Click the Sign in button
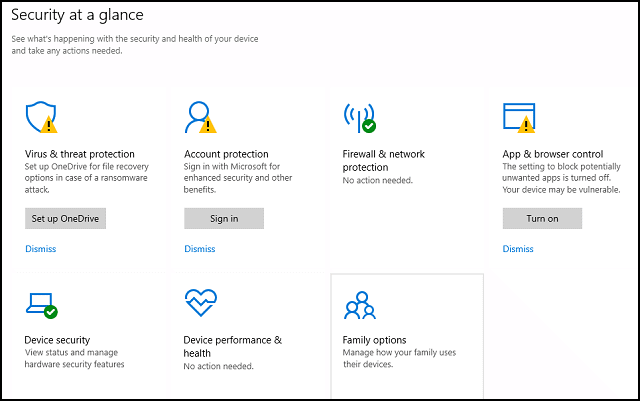The height and width of the screenshot is (401, 640). pyautogui.click(x=224, y=218)
